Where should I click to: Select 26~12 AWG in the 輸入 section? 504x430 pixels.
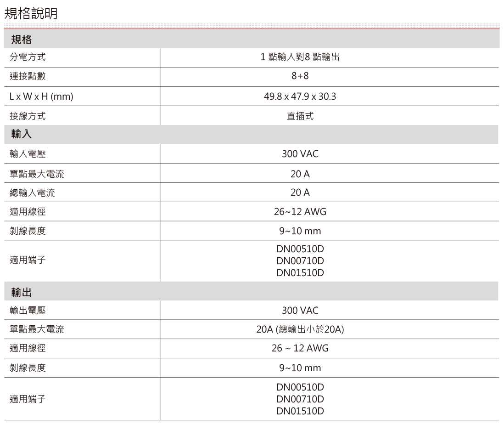pos(300,212)
